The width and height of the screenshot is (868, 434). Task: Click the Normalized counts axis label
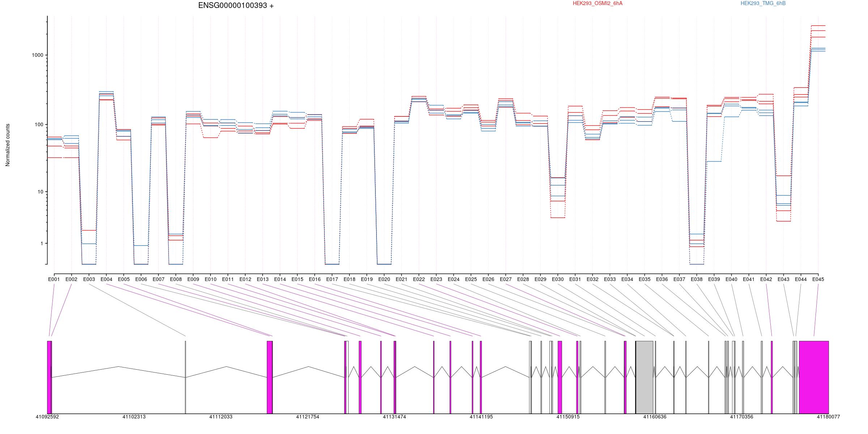pyautogui.click(x=8, y=145)
